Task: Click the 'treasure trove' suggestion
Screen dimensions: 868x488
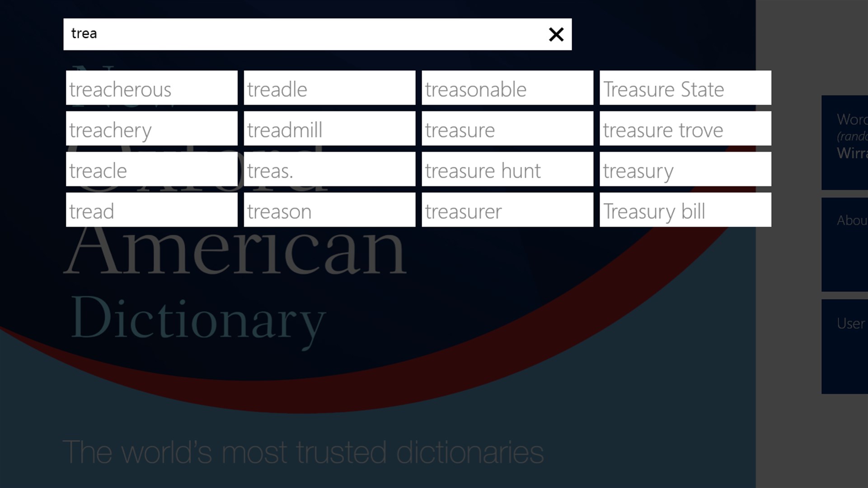Action: (685, 129)
